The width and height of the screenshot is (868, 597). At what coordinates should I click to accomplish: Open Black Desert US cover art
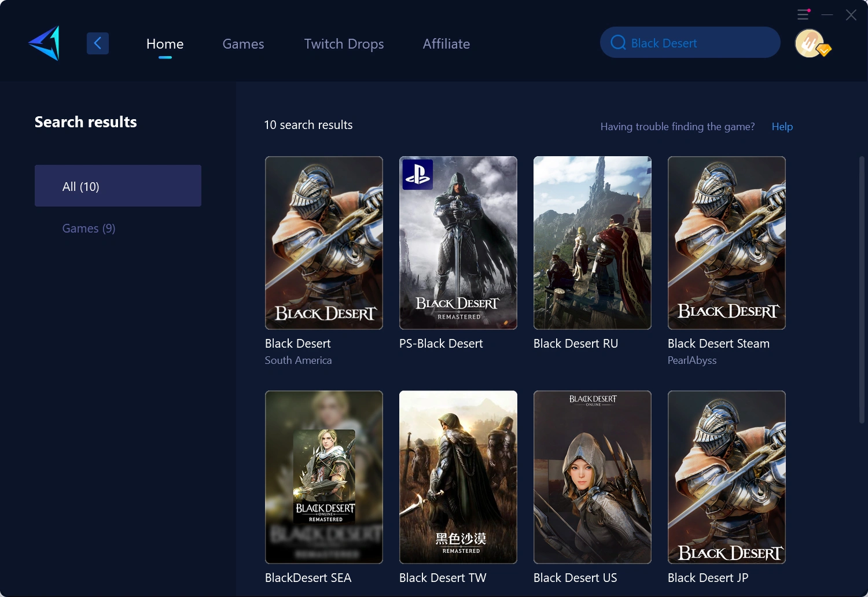(x=593, y=477)
